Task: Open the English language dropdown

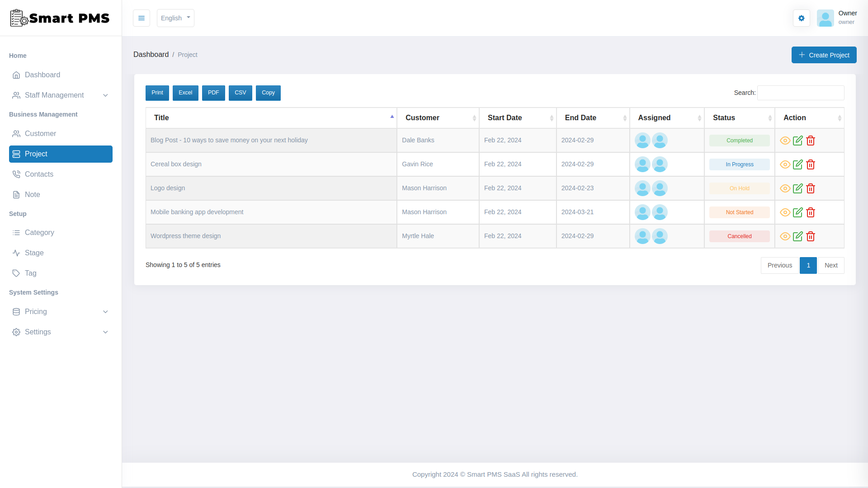Action: coord(175,18)
